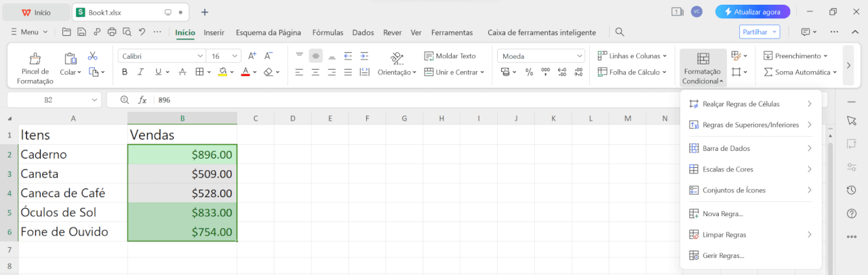Screen dimensions: 868x275
Task: Open Linhas e Colunas dropdown
Action: (x=633, y=56)
